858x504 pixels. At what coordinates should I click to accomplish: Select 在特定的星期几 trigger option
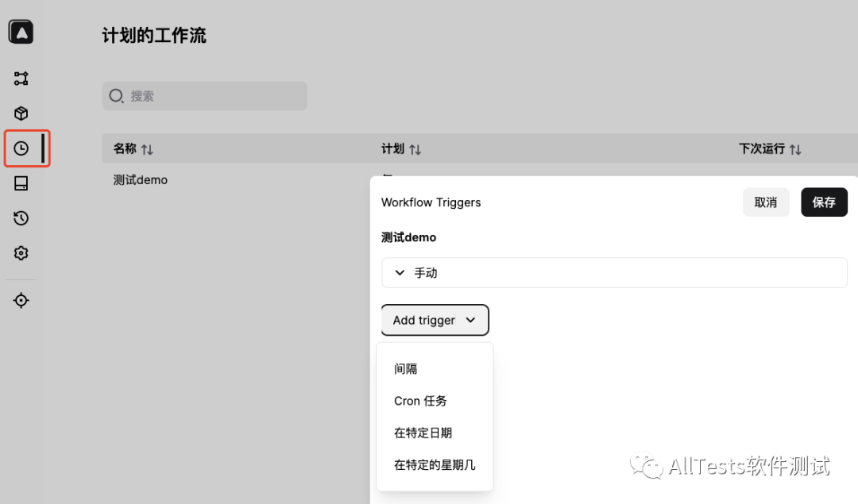coord(435,465)
